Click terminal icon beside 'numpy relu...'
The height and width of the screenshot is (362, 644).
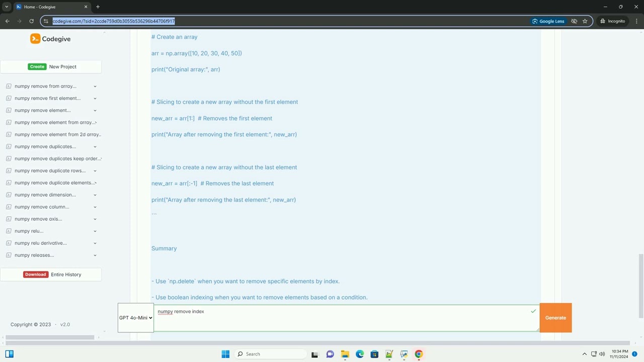(9, 231)
